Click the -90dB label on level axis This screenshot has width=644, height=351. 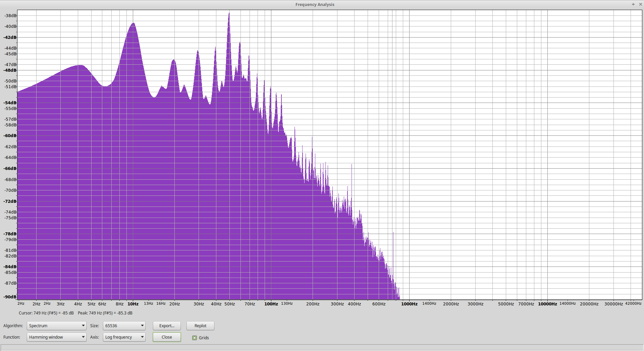click(x=10, y=297)
